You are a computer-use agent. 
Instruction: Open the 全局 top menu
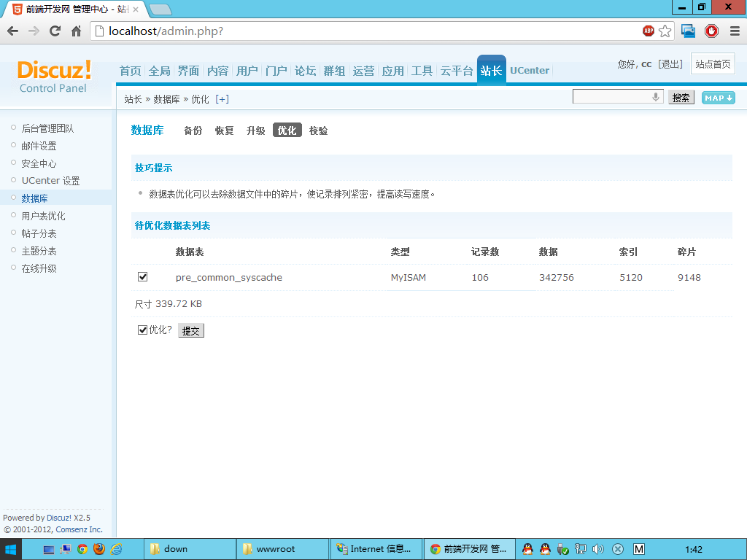click(160, 71)
